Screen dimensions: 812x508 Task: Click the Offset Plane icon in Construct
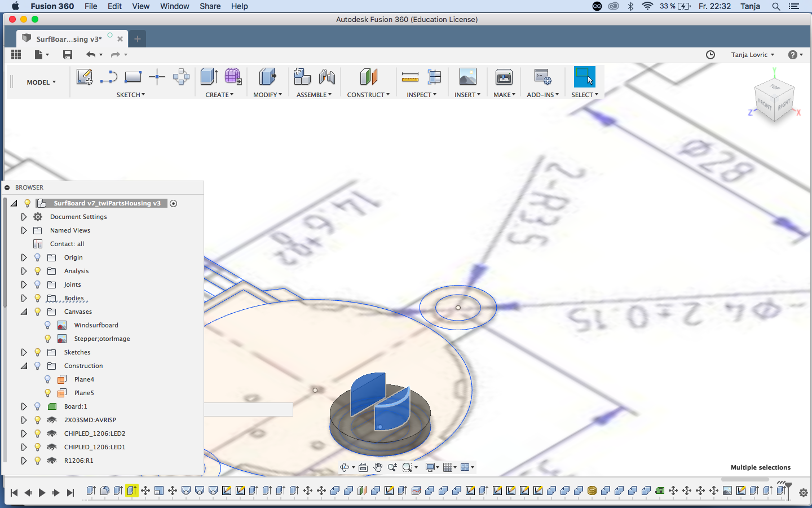[x=368, y=77]
